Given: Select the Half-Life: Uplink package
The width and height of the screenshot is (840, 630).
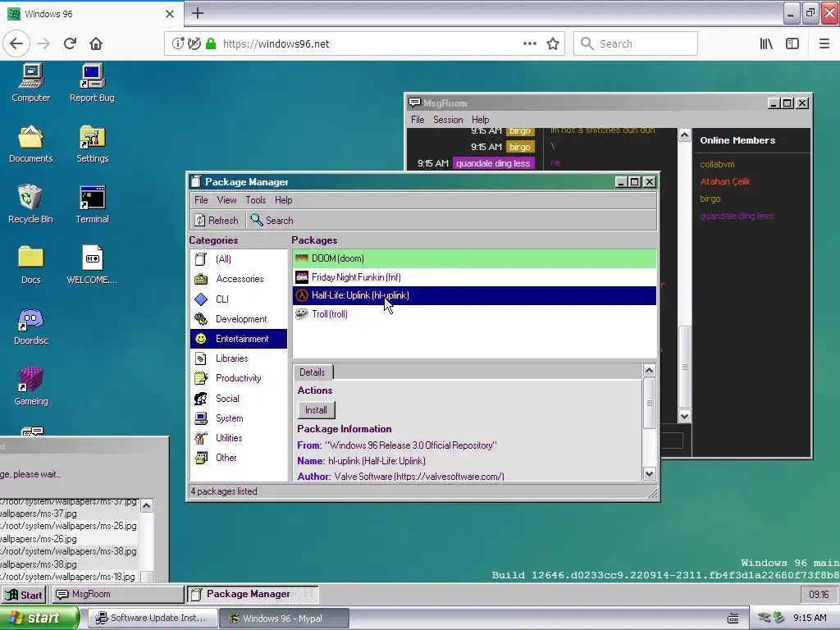Looking at the screenshot, I should [x=474, y=295].
